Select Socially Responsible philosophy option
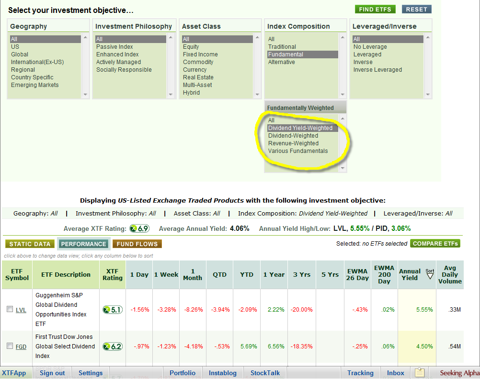The height and width of the screenshot is (379, 480). pyautogui.click(x=124, y=70)
